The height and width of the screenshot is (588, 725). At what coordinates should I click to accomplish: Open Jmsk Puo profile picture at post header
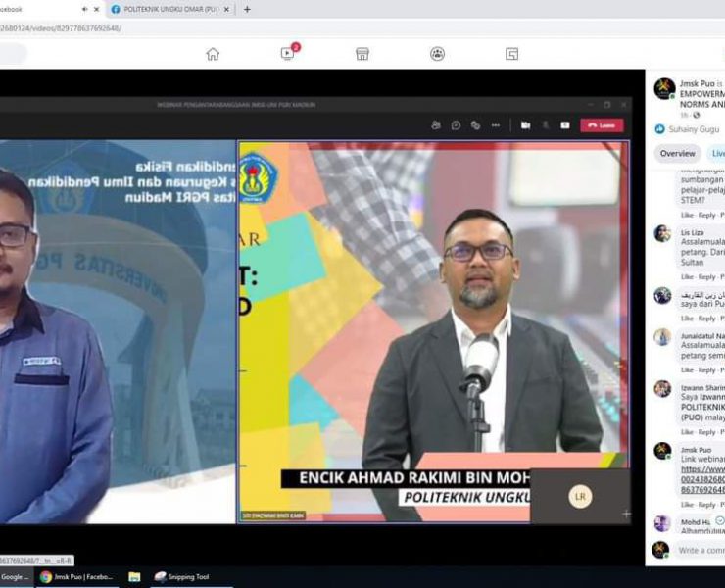click(664, 89)
